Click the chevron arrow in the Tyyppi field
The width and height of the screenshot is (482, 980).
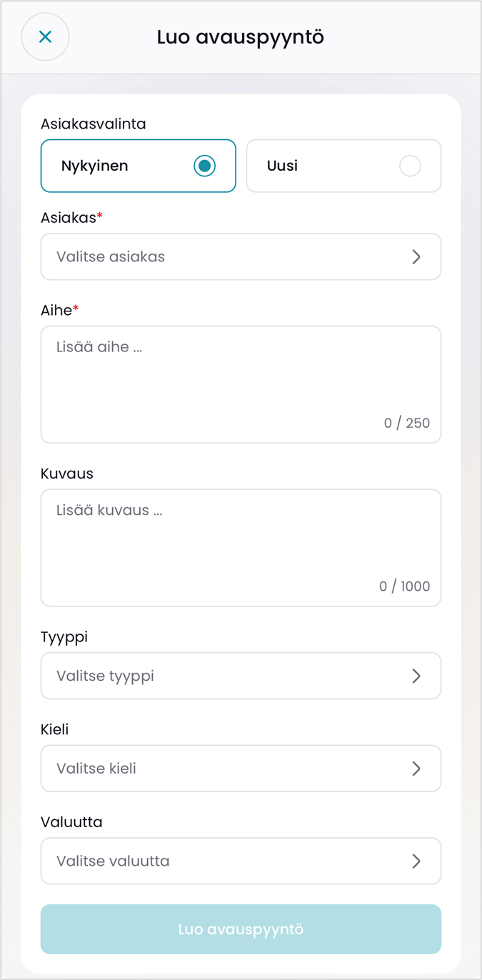[x=416, y=676]
